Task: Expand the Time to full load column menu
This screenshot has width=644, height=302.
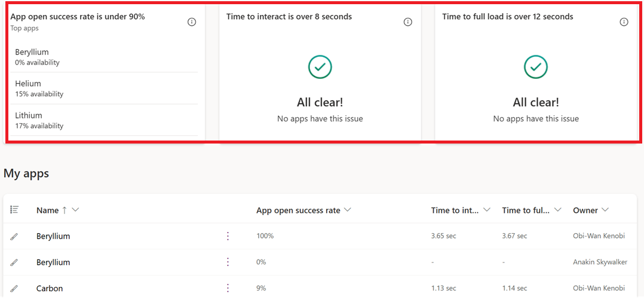Action: (558, 210)
